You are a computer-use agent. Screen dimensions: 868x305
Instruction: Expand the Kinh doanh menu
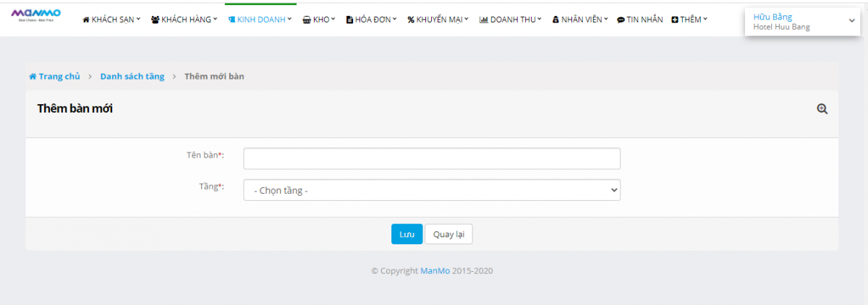(x=260, y=20)
